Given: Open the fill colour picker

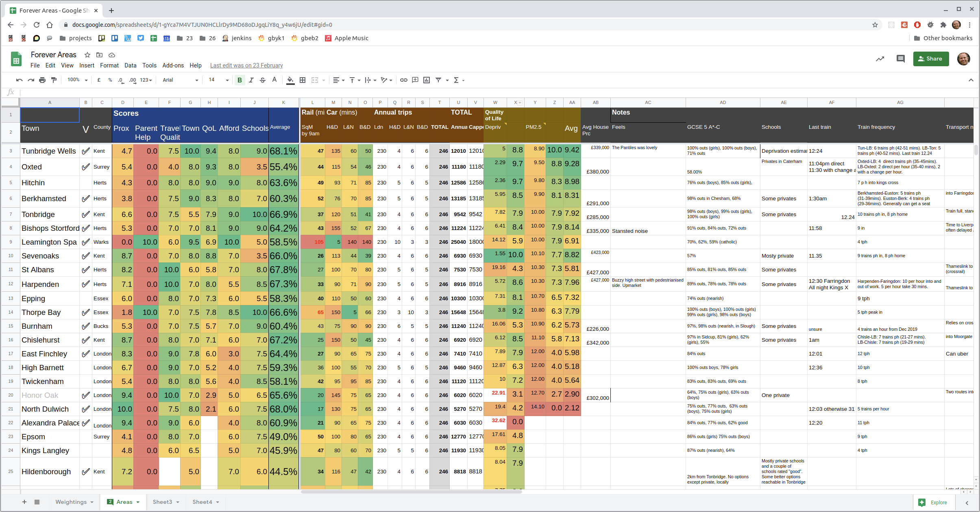Looking at the screenshot, I should tap(290, 80).
